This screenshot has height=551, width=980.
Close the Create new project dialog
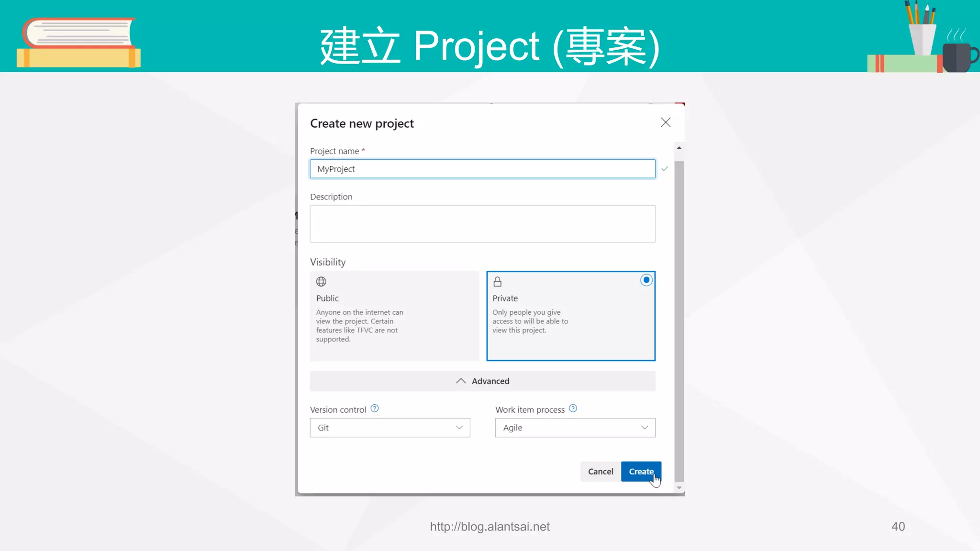[665, 122]
